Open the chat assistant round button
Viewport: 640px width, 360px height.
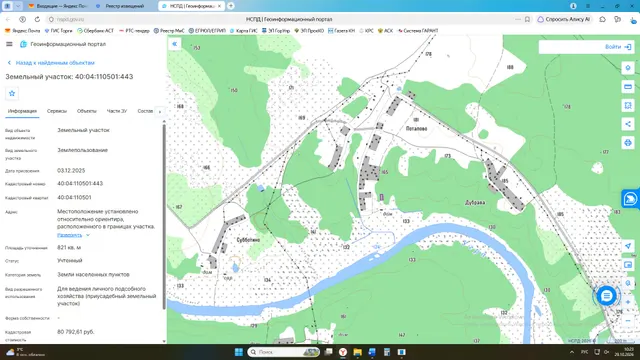click(607, 296)
